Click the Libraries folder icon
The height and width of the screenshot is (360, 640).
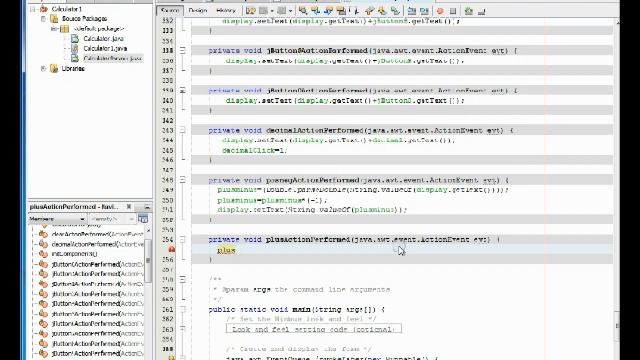54,69
